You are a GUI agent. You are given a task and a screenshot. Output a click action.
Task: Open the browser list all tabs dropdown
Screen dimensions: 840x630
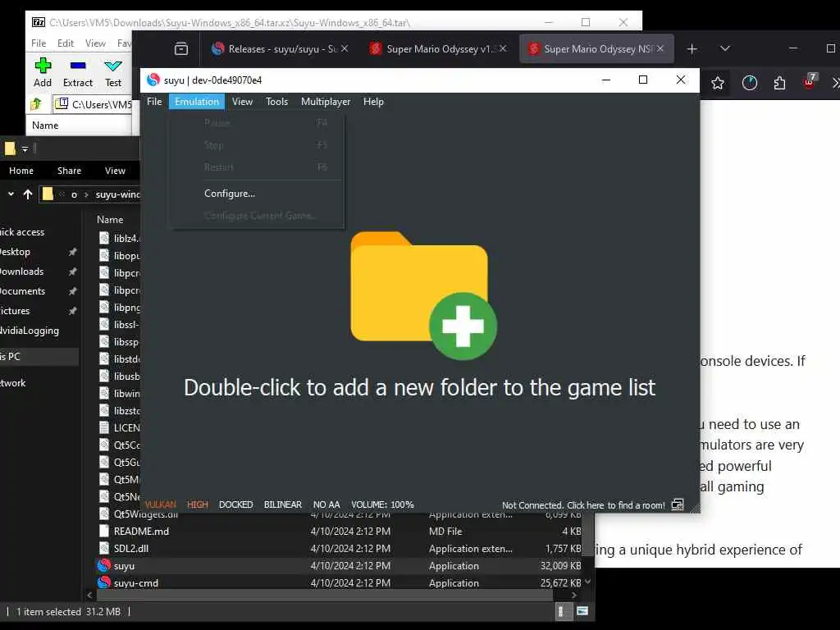click(725, 48)
